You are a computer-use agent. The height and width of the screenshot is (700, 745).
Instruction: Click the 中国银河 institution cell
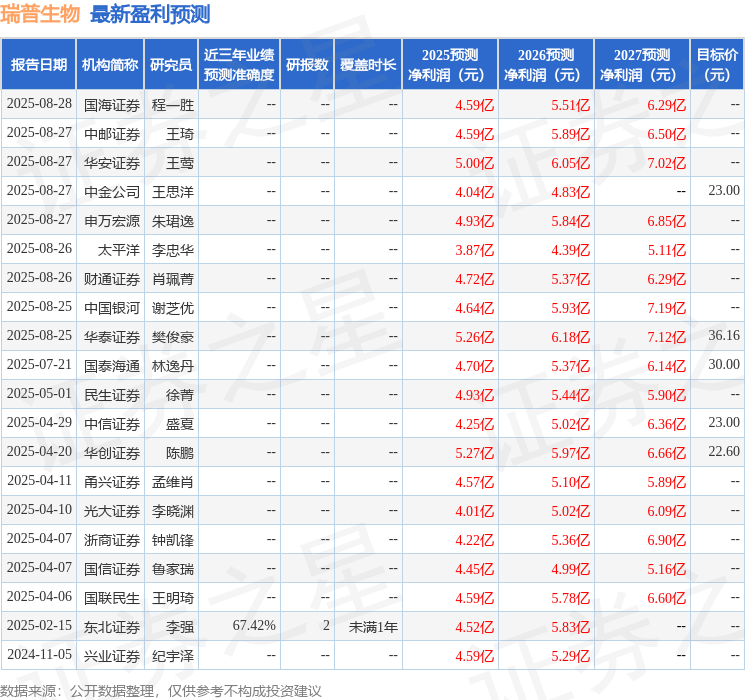pyautogui.click(x=112, y=308)
